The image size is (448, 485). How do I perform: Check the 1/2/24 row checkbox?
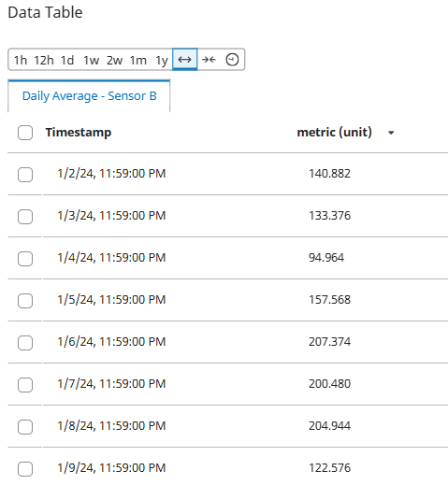[x=25, y=175]
